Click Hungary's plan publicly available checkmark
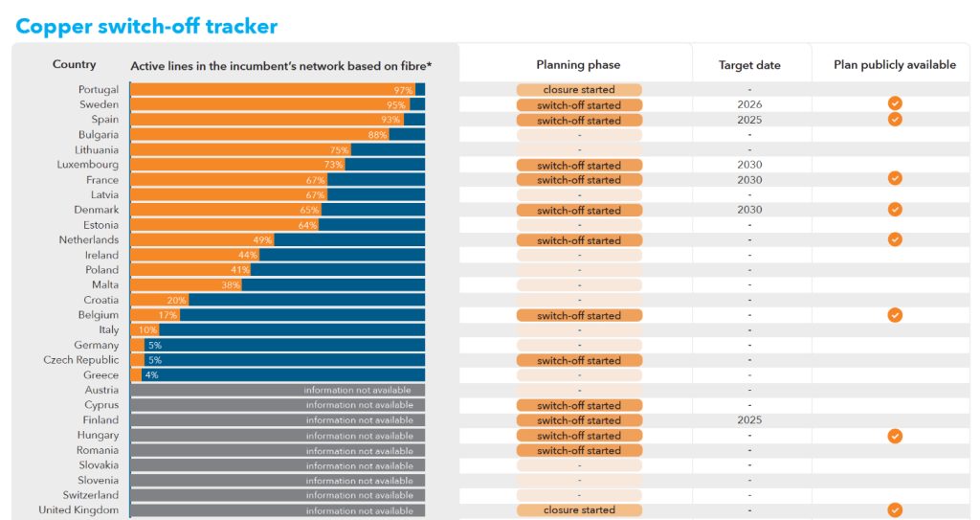Image resolution: width=980 pixels, height=520 pixels. [895, 436]
